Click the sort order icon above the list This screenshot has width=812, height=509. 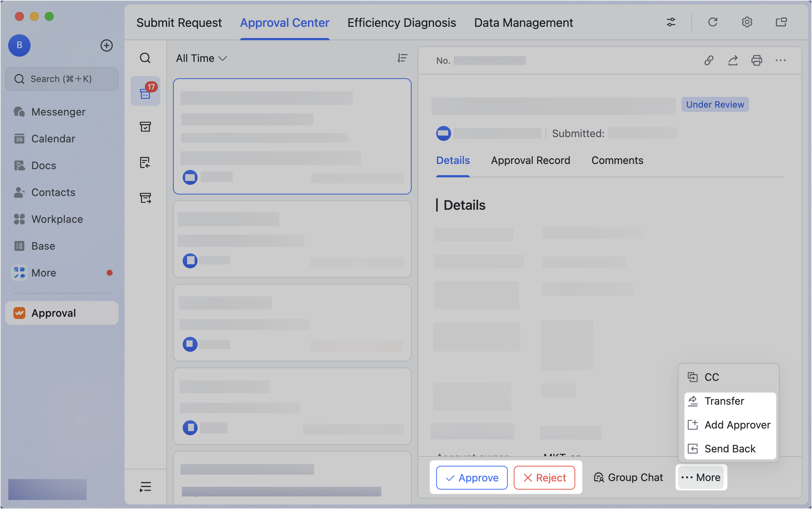[x=402, y=58]
